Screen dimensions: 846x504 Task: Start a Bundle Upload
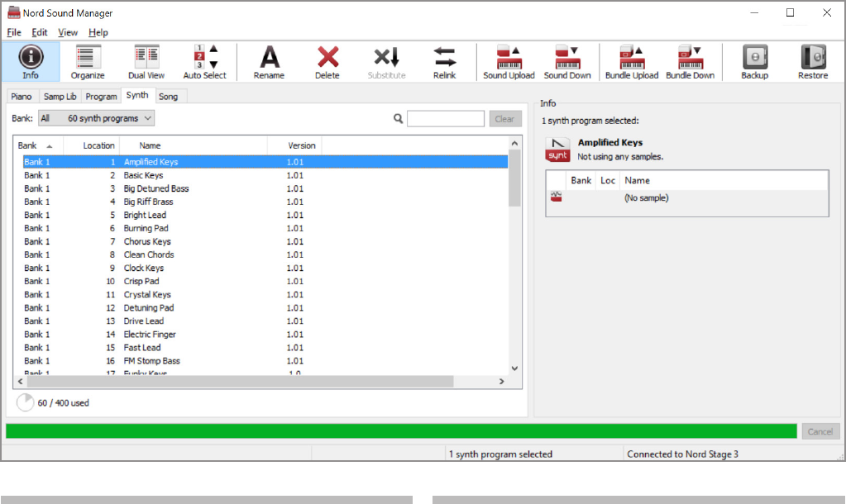coord(632,62)
